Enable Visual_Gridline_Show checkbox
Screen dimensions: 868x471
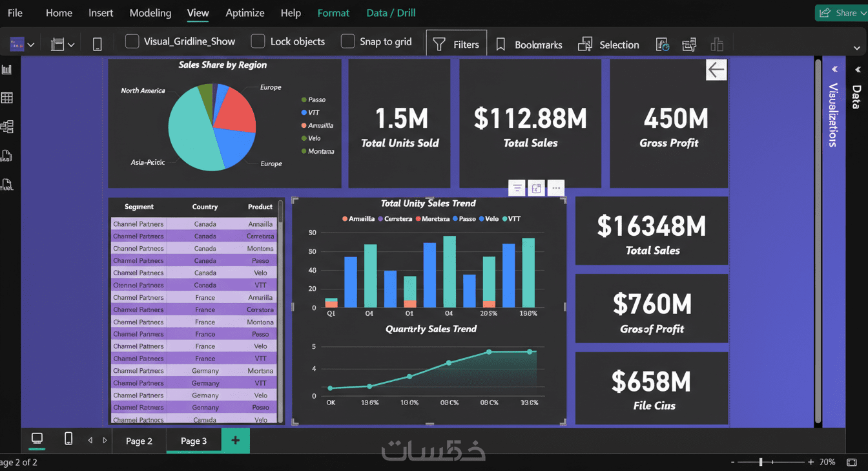coord(132,41)
